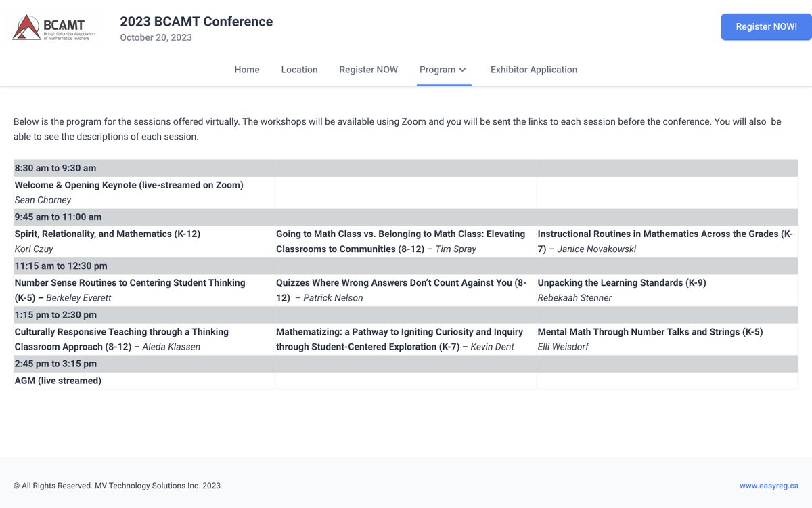Viewport: 812px width, 508px height.
Task: Select the Mental Math Through Number Talks session
Action: 650,331
